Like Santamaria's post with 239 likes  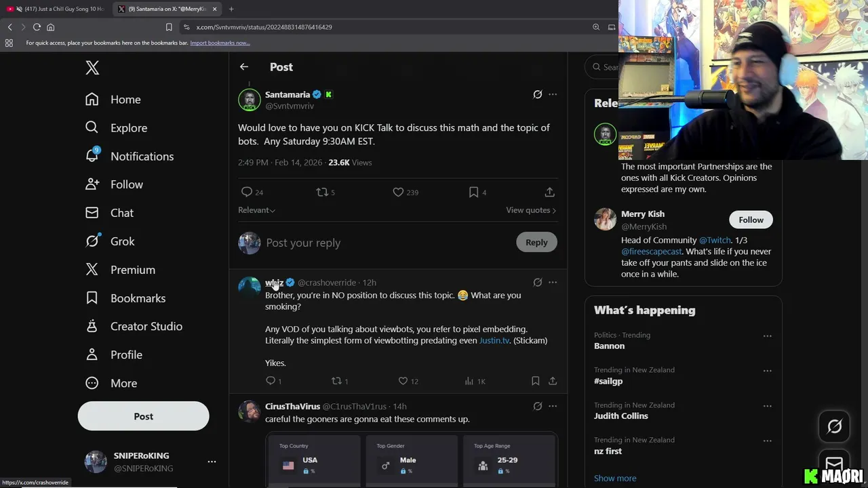(406, 192)
